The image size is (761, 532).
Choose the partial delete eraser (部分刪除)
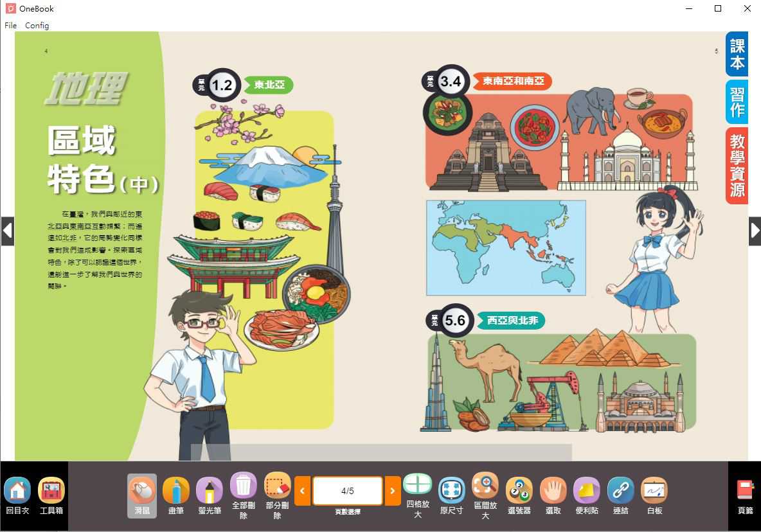pyautogui.click(x=277, y=495)
